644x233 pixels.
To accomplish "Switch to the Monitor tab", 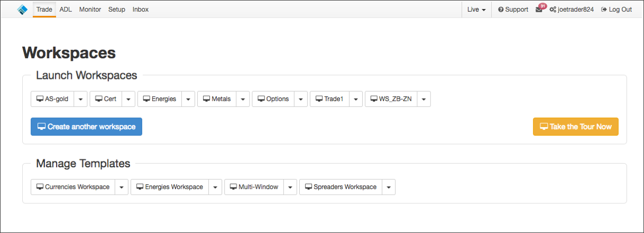I will click(90, 10).
